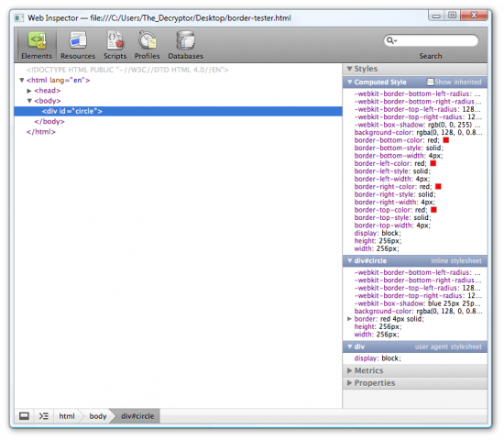This screenshot has height=440, width=504.
Task: Click the inline stylesheet link
Action: 456,261
